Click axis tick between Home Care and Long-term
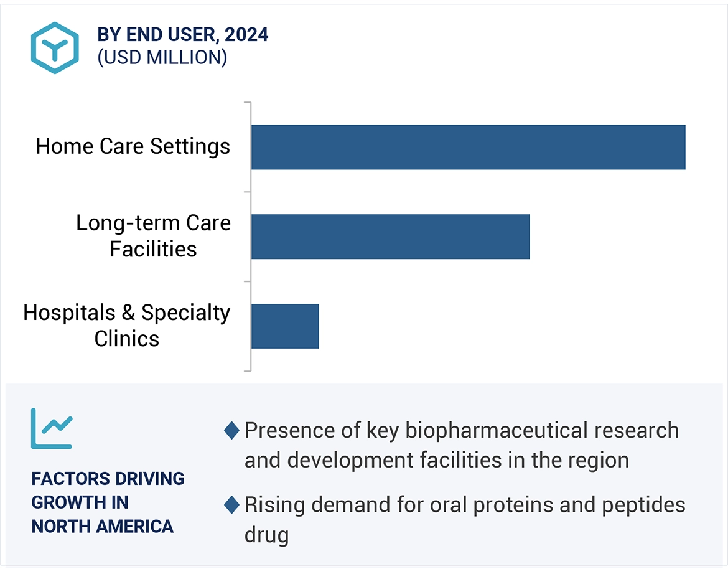 click(x=247, y=192)
